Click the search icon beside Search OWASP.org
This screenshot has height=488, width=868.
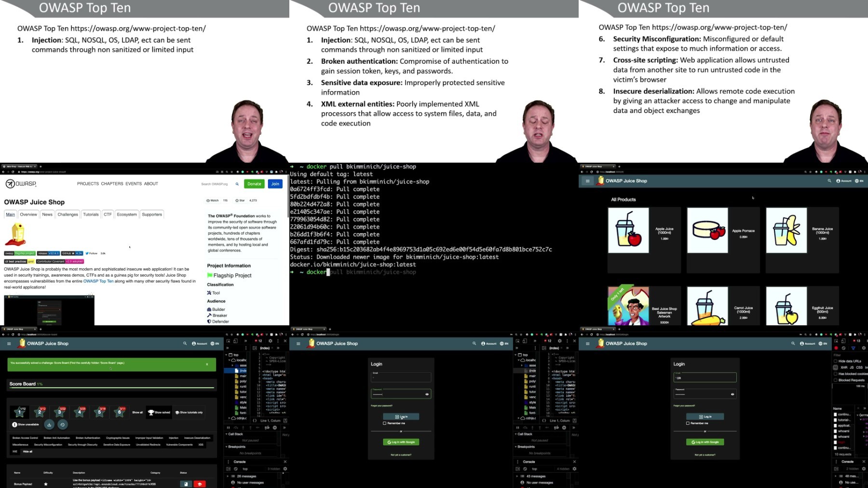tap(237, 184)
